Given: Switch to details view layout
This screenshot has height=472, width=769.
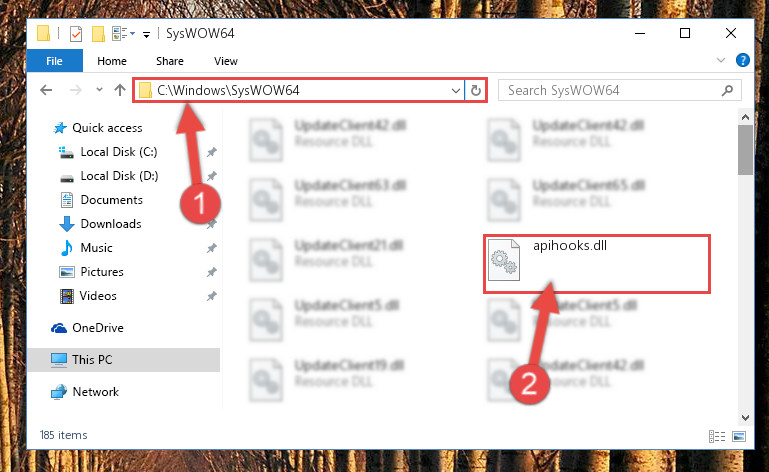Looking at the screenshot, I should point(717,436).
